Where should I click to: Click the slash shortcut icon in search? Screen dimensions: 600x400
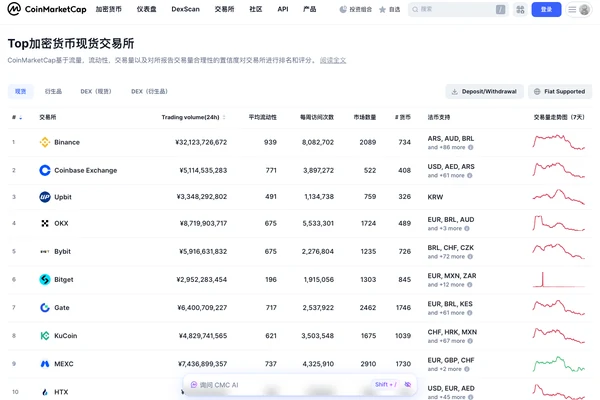[501, 10]
